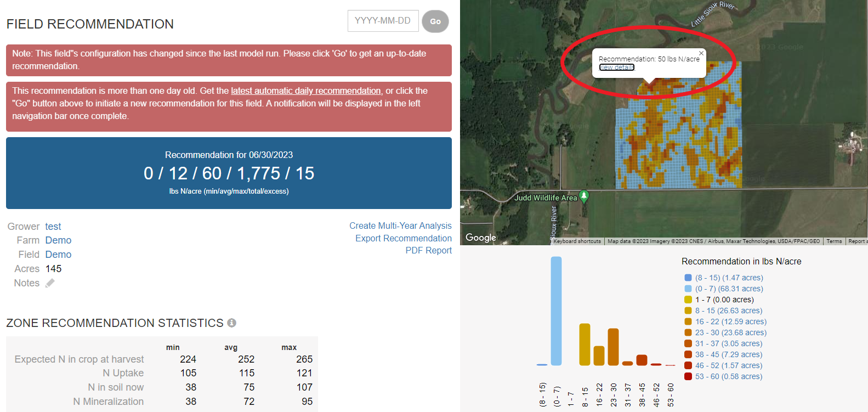
Task: Close the recommendation popup on the map
Action: (x=701, y=53)
